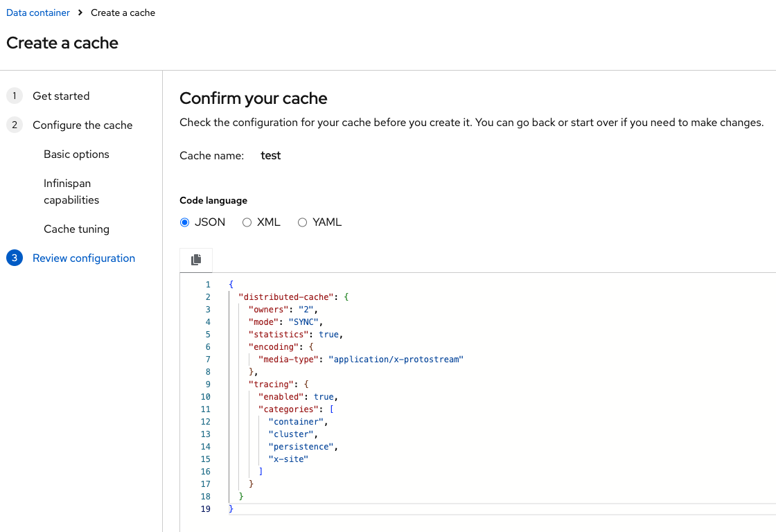Navigate to Infinispan capabilities sub-step
776x532 pixels.
point(71,192)
